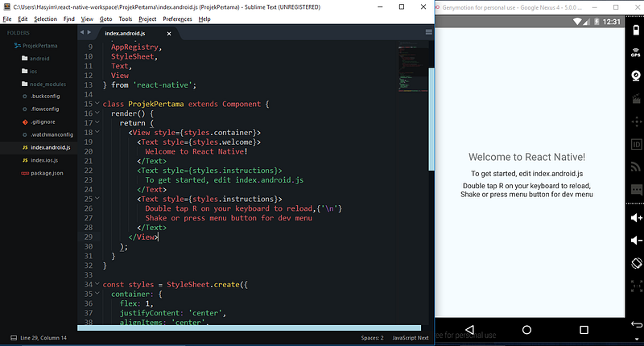Click Genymotion sidebar back arrow icon
The image size is (644, 346).
636,324
